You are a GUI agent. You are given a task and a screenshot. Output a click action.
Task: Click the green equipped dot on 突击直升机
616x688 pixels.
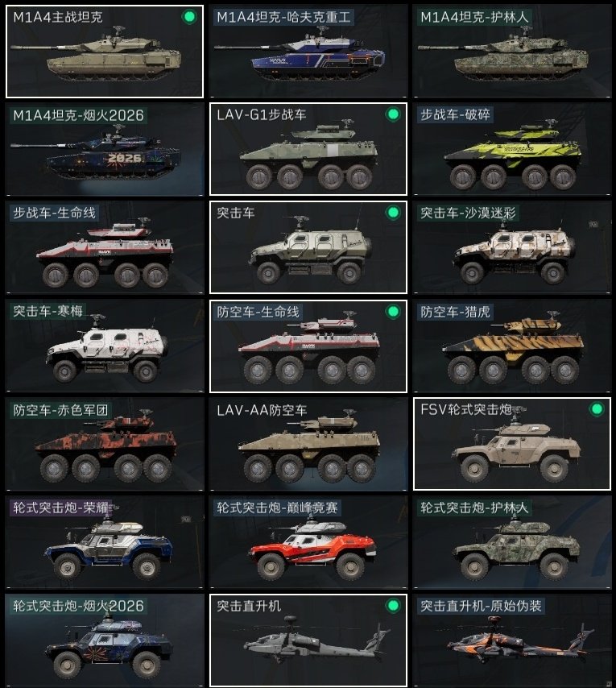[393, 606]
